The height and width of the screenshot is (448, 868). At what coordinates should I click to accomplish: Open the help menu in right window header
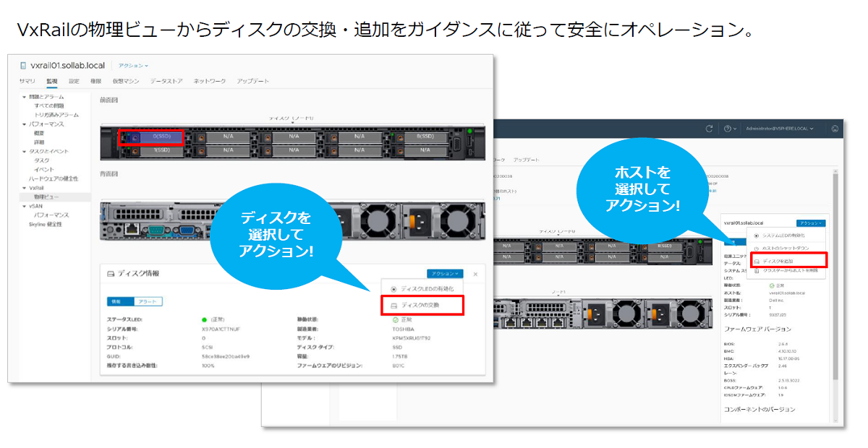tap(730, 129)
